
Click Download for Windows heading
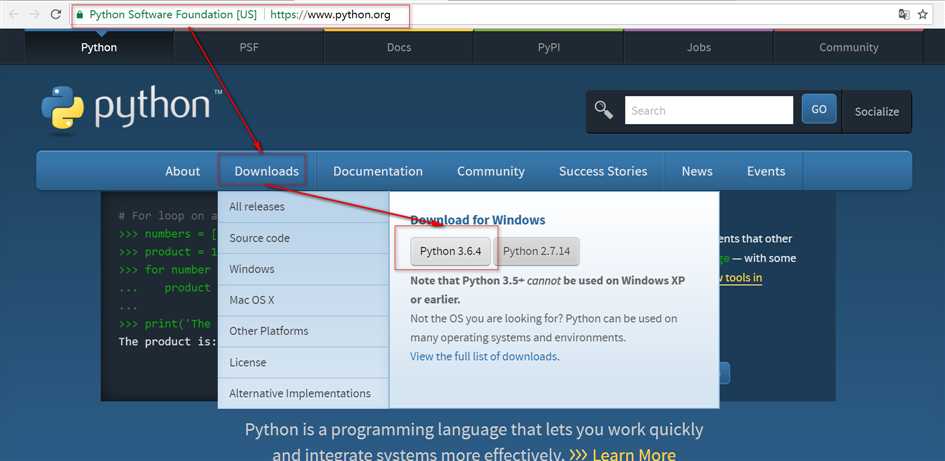coord(478,220)
